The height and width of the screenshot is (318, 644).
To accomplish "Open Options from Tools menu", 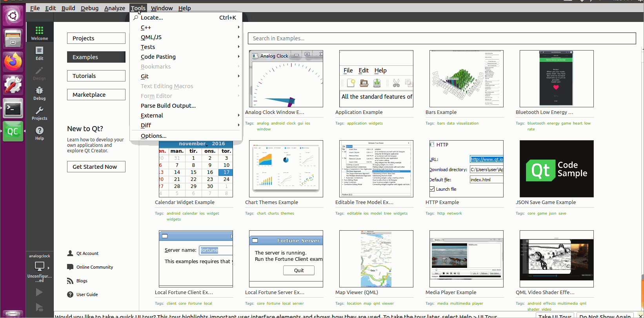I will [x=186, y=136].
